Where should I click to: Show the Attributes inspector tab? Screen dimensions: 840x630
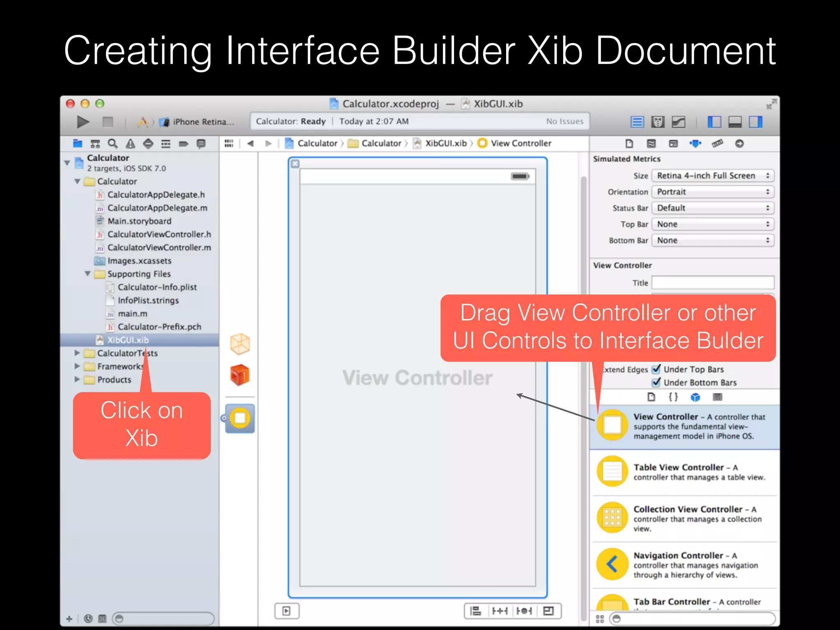(x=696, y=144)
